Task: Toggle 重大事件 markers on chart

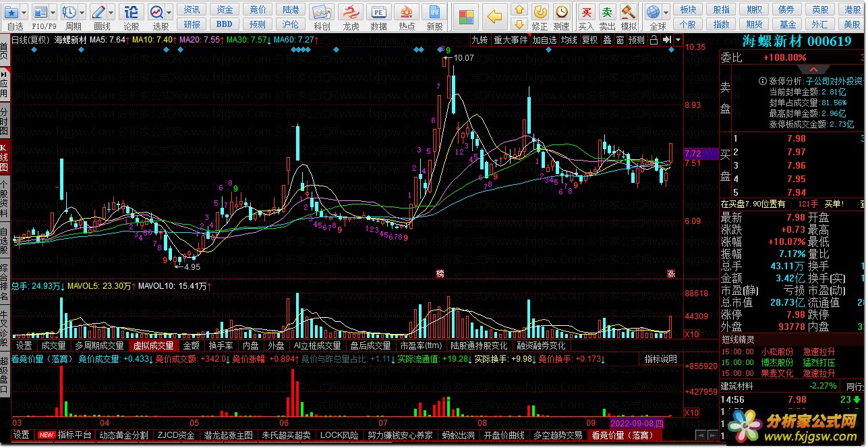Action: click(x=511, y=40)
